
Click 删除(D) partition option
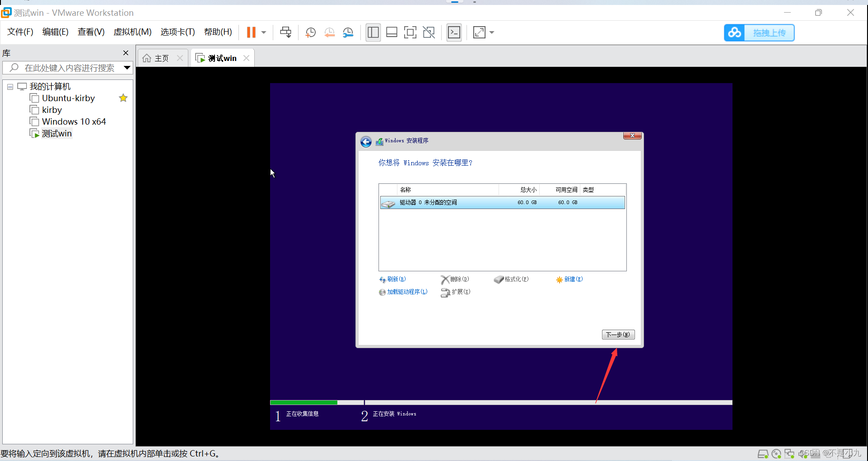455,279
